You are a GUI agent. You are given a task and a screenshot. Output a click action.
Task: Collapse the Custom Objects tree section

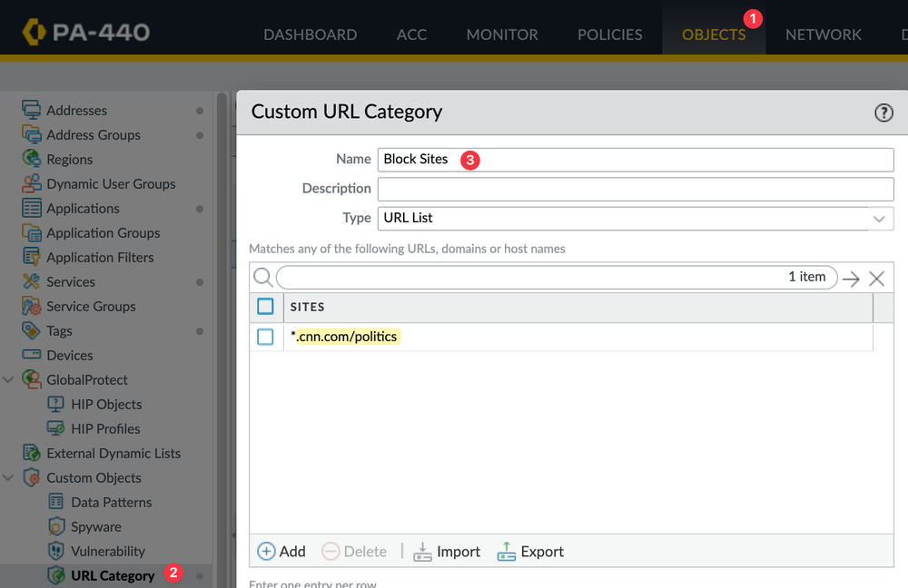coord(7,477)
